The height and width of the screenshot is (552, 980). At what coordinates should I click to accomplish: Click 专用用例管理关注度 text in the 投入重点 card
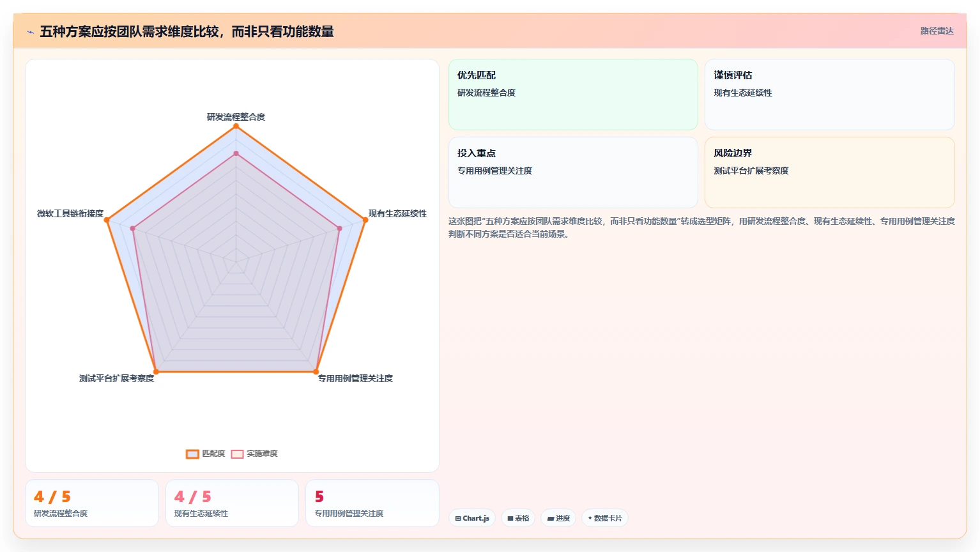(x=494, y=171)
